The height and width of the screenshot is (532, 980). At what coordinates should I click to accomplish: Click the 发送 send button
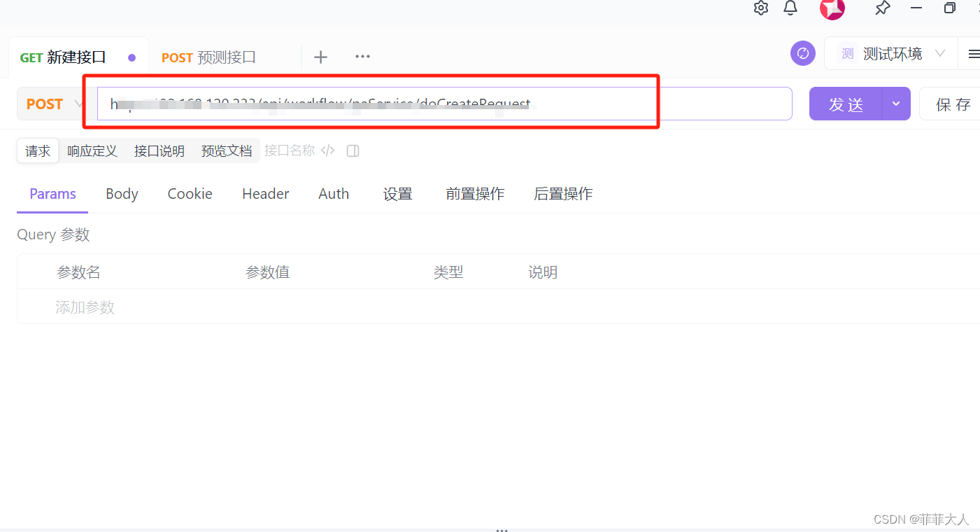point(846,103)
